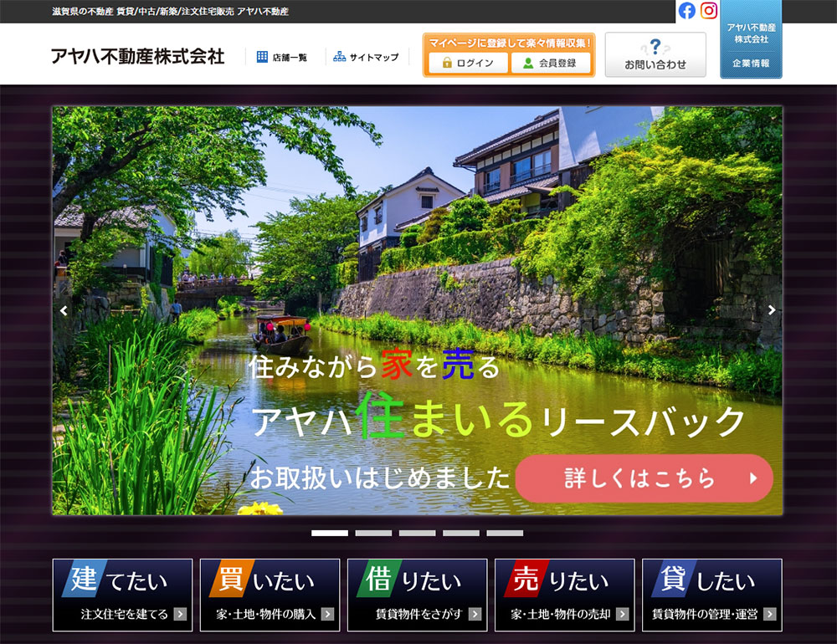Click the 店舗一覧 grid icon
837x644 pixels.
pos(262,57)
